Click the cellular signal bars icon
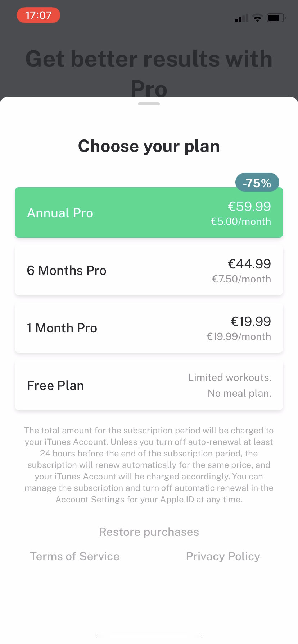This screenshot has height=644, width=298. [x=241, y=18]
